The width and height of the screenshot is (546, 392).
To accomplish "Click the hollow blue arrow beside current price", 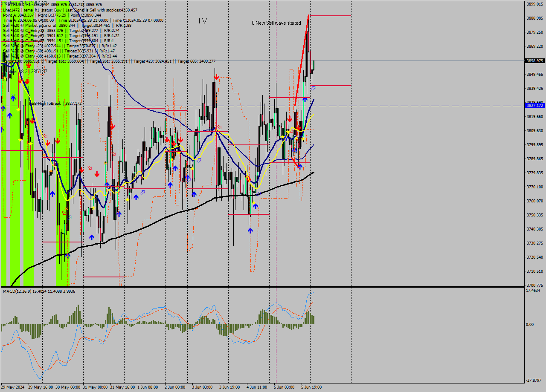I will pyautogui.click(x=313, y=88).
